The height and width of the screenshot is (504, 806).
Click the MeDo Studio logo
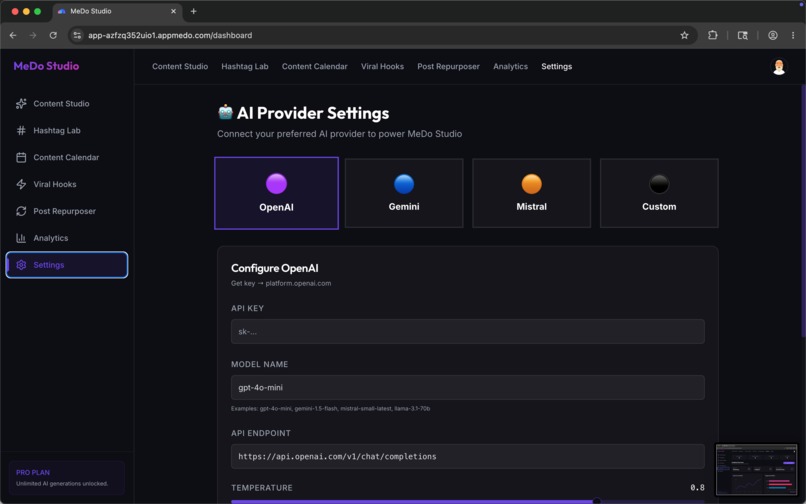click(x=46, y=66)
